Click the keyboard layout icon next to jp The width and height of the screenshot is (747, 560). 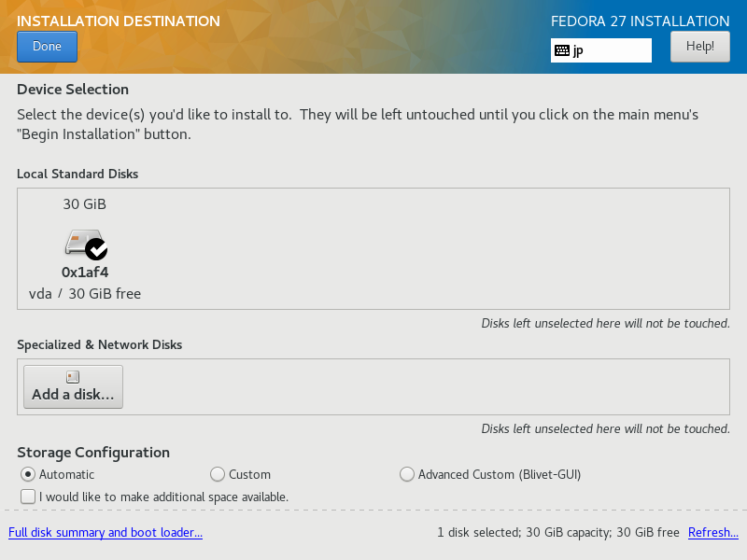click(x=562, y=50)
